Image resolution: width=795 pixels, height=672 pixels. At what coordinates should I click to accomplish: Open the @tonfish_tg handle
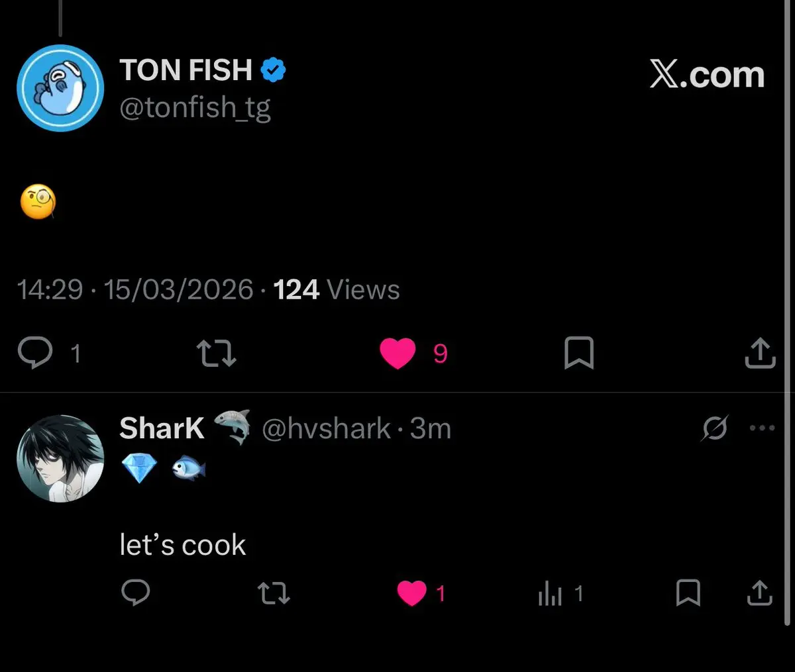point(195,107)
